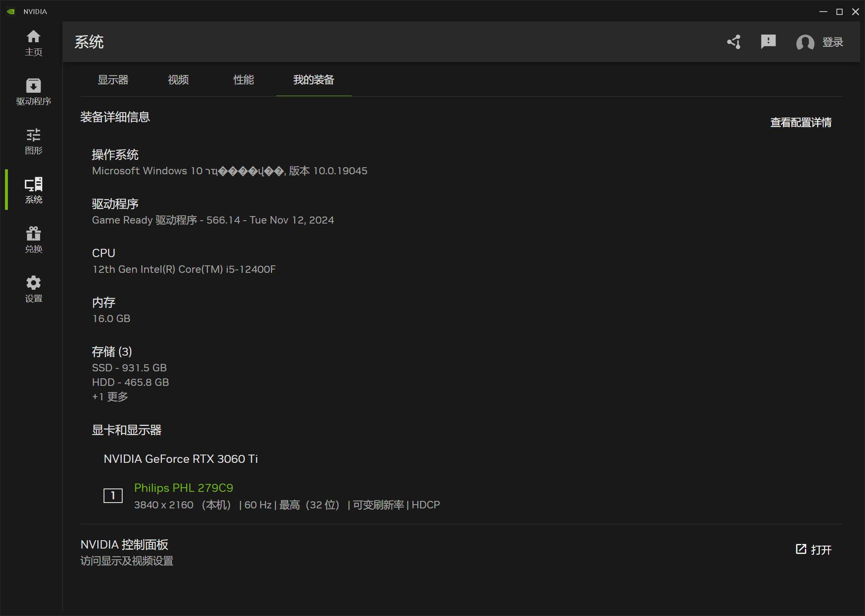The height and width of the screenshot is (616, 865).
Task: Select the 我的装备 tab
Action: [314, 80]
